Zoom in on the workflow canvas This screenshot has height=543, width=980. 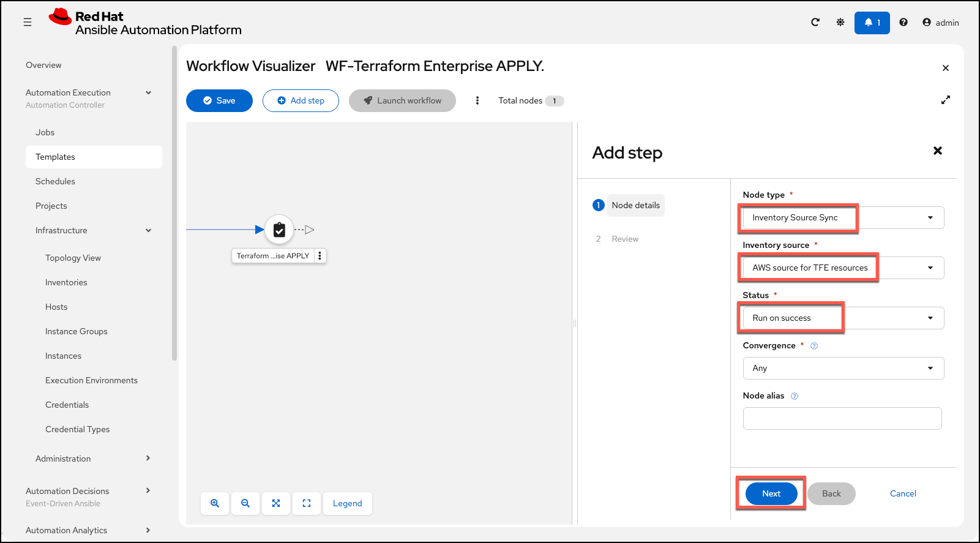pos(215,503)
